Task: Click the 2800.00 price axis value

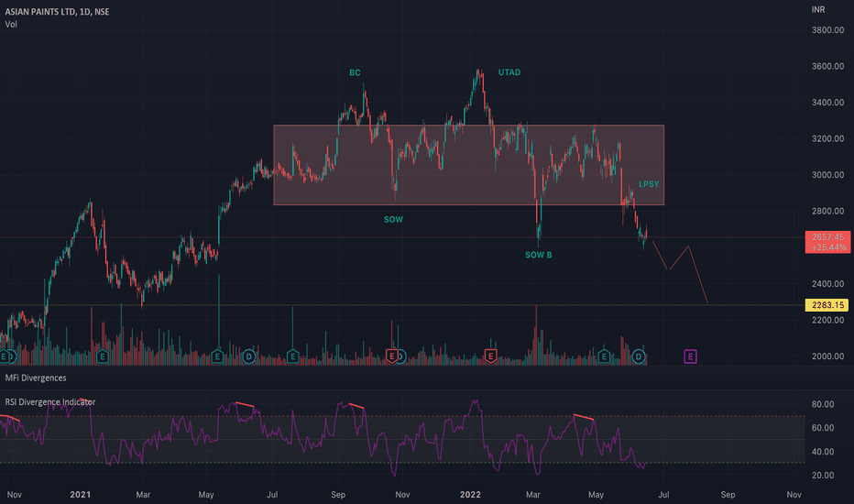Action: click(827, 211)
